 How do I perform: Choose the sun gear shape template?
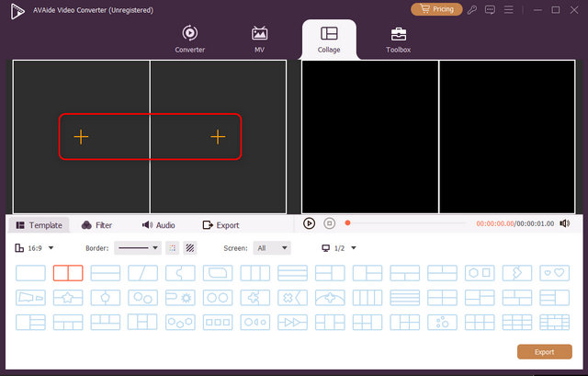(x=180, y=298)
